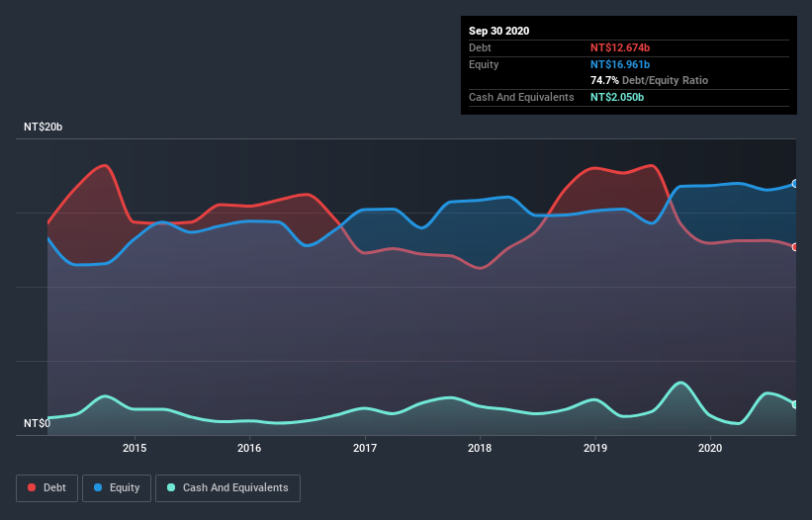Click the NT$2.050b cash value
Image resolution: width=812 pixels, height=520 pixels.
coord(617,97)
